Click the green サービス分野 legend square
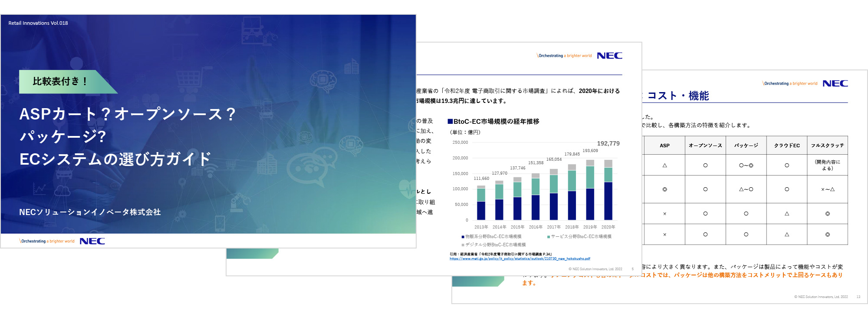This screenshot has height=318, width=868. (x=549, y=237)
